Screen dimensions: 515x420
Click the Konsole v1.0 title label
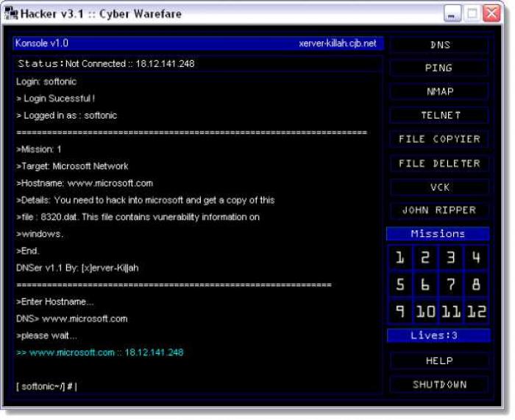click(42, 43)
